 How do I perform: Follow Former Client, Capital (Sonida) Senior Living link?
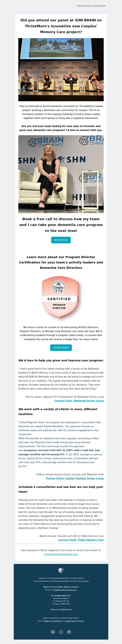pos(75,478)
